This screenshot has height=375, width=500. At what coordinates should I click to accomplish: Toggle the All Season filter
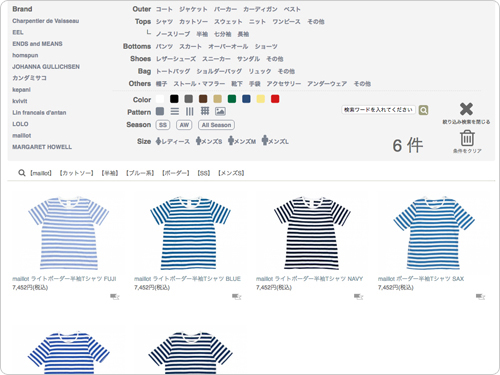216,125
